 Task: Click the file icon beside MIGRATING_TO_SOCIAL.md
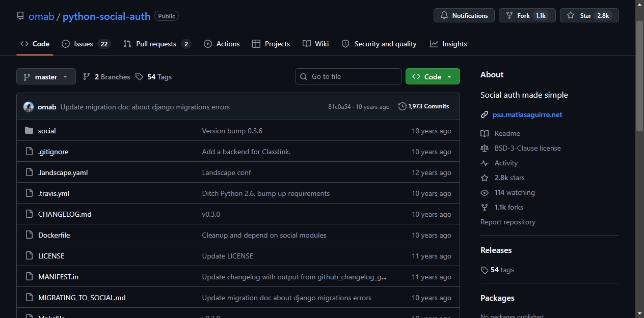point(29,298)
